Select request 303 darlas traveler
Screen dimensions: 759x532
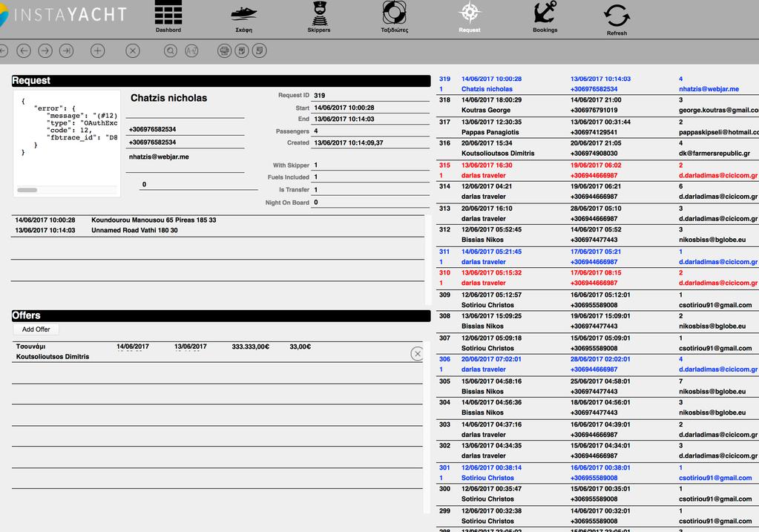click(x=597, y=430)
